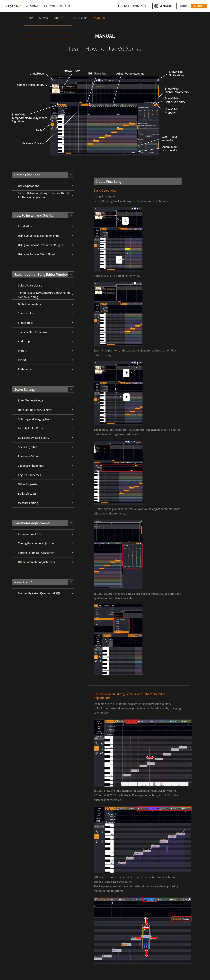Click the chevron for Using VoiSona as Standalone App
Screen dimensions: 210x980
point(72,236)
